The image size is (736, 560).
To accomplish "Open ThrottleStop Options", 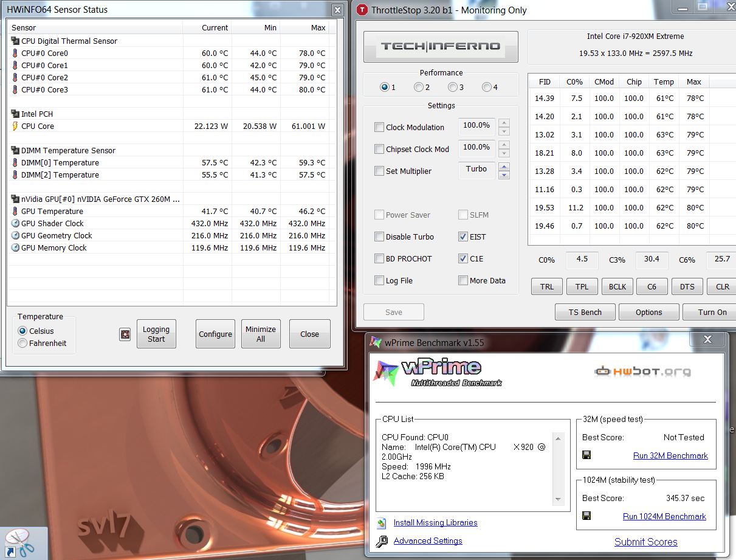I will pyautogui.click(x=649, y=312).
